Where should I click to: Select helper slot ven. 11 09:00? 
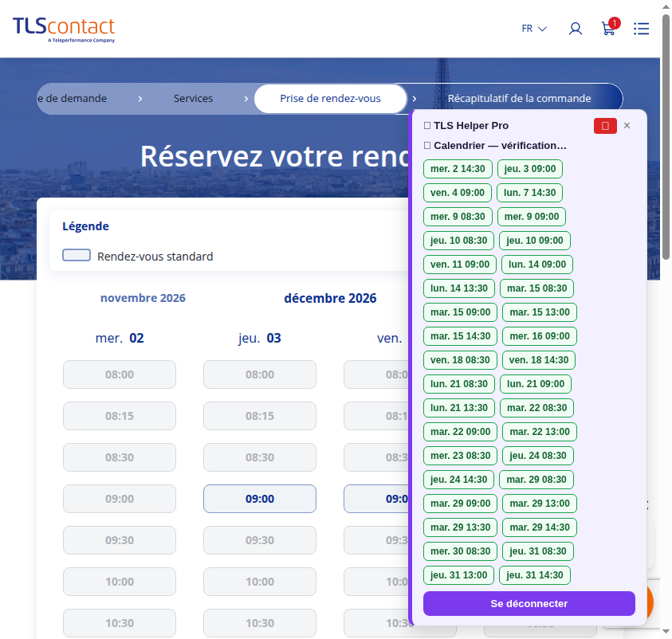point(460,265)
